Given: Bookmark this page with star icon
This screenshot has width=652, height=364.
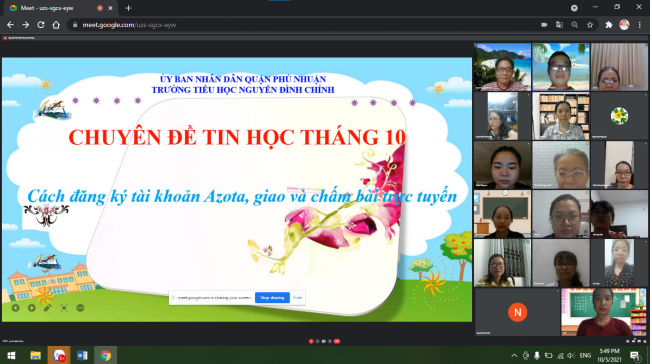Looking at the screenshot, I should coord(590,25).
